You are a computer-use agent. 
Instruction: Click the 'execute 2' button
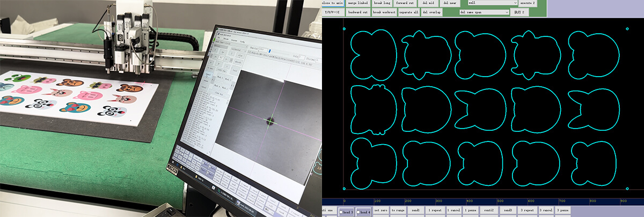[x=526, y=3]
